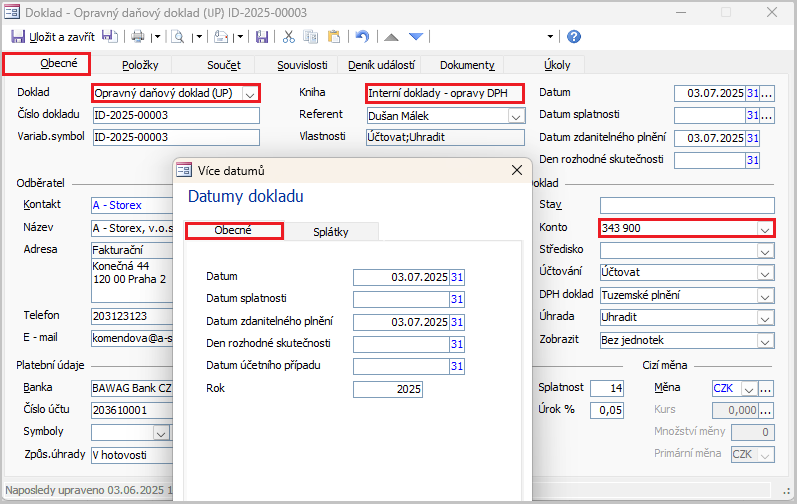797x504 pixels.
Task: Click the next record down arrow
Action: [416, 37]
